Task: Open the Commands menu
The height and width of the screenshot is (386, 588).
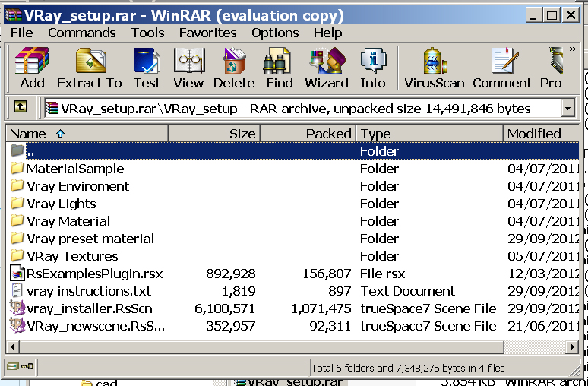Action: pyautogui.click(x=82, y=33)
